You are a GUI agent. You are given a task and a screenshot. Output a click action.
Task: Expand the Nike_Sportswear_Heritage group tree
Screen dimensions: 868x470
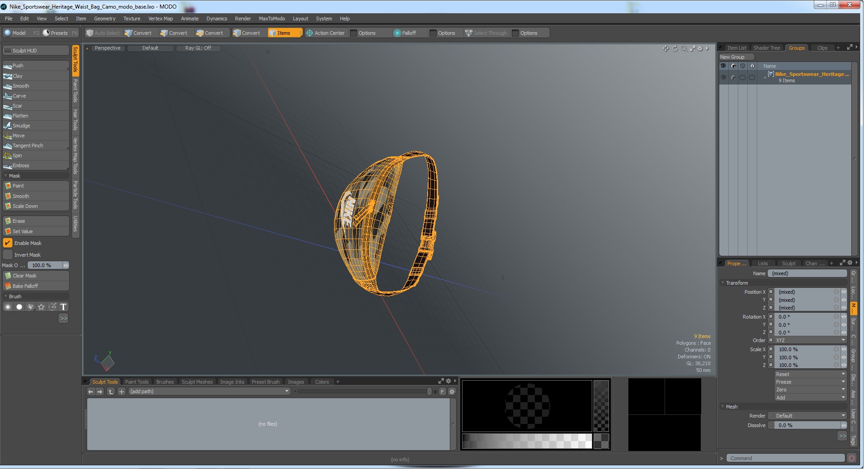(x=765, y=78)
